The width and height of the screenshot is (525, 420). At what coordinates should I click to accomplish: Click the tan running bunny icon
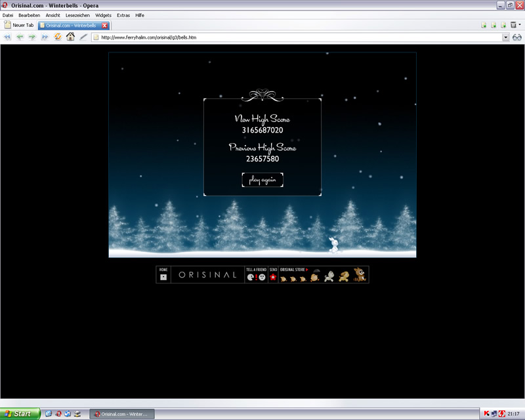click(x=344, y=276)
